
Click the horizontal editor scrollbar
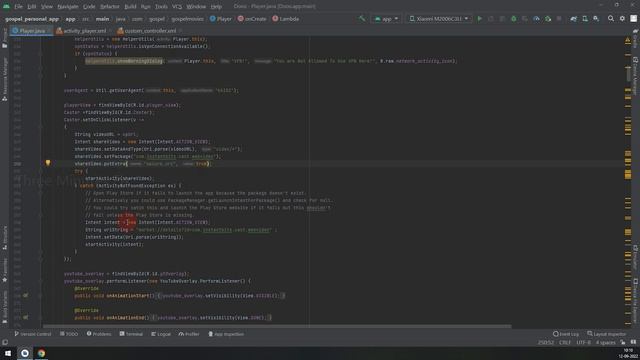[x=277, y=327]
